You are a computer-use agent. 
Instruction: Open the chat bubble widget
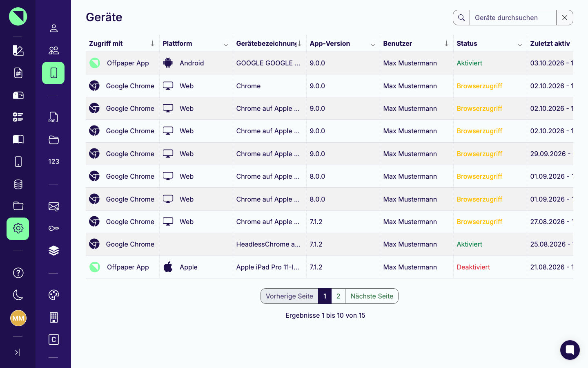click(570, 350)
